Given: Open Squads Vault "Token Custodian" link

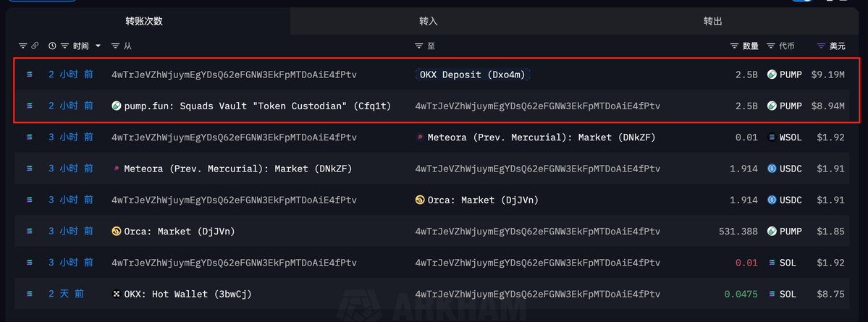Looking at the screenshot, I should tap(258, 106).
